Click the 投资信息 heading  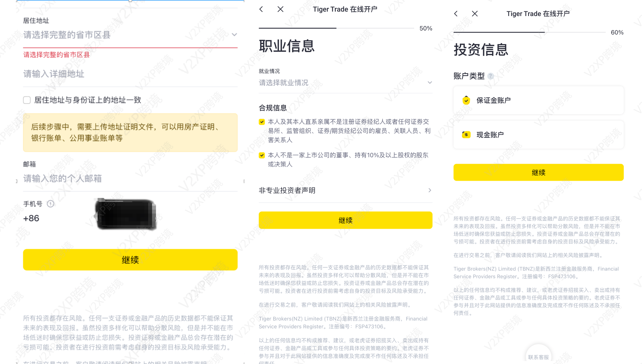[481, 50]
